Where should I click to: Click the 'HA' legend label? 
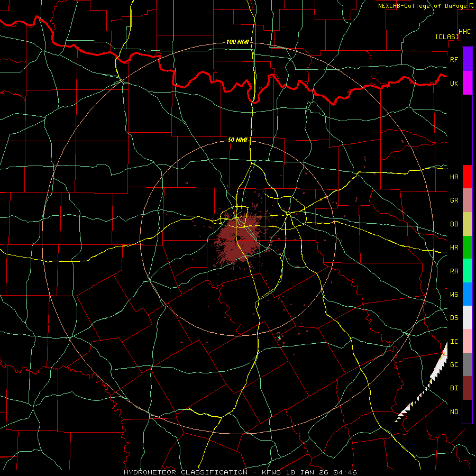tap(454, 177)
